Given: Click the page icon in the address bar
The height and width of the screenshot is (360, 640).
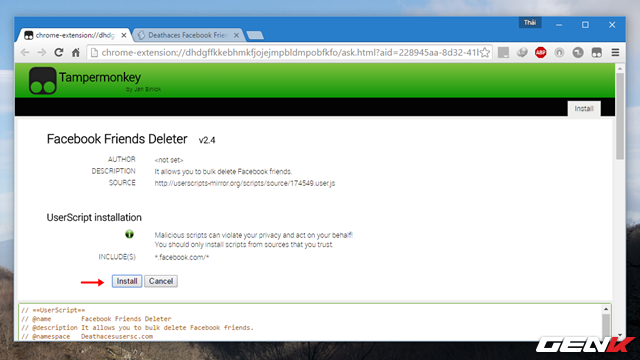Looking at the screenshot, I should coord(94,52).
